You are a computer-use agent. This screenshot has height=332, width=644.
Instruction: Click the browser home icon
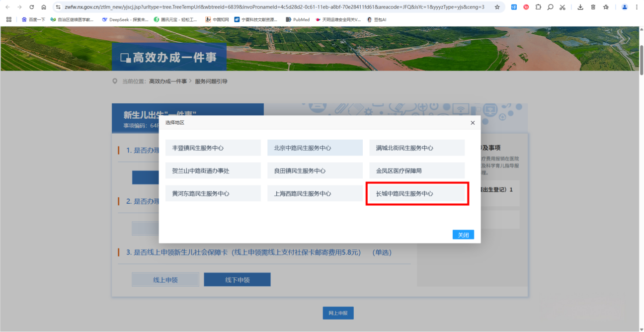(44, 7)
